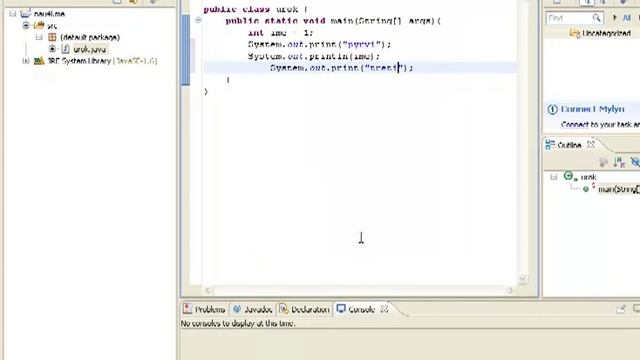Click the Connect Mylyn info icon
The width and height of the screenshot is (640, 360).
coord(552,109)
